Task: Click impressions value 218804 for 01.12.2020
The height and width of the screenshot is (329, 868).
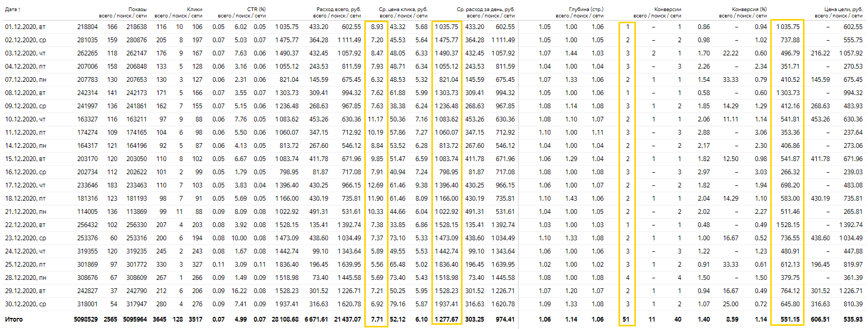Action: [x=87, y=26]
